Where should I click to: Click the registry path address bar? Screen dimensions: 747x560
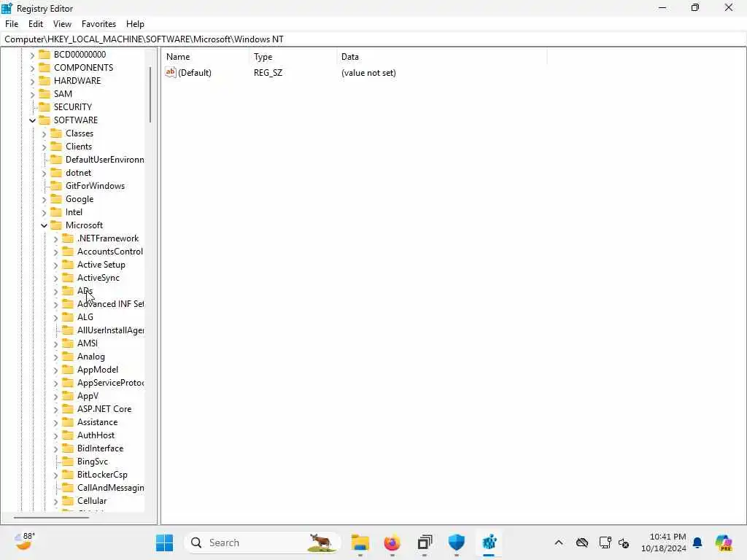[373, 39]
